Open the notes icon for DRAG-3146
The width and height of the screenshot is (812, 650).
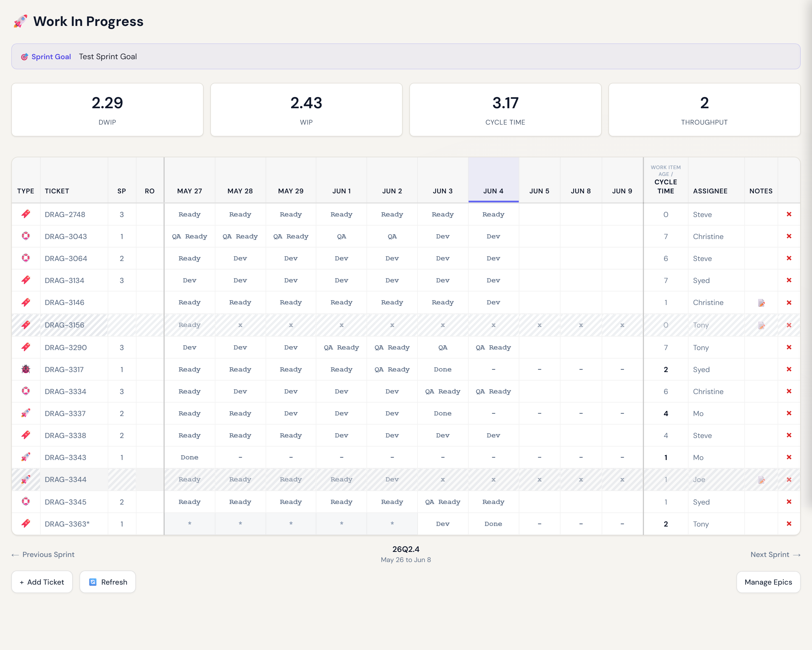click(x=761, y=303)
